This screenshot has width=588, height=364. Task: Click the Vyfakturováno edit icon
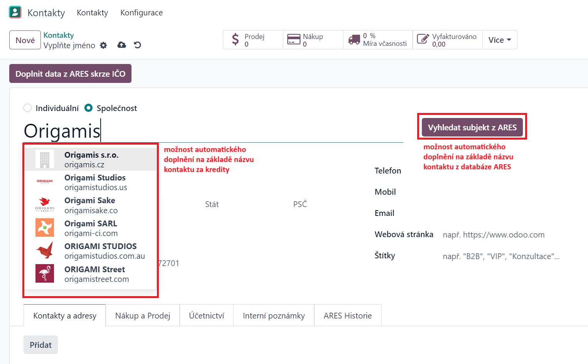423,39
